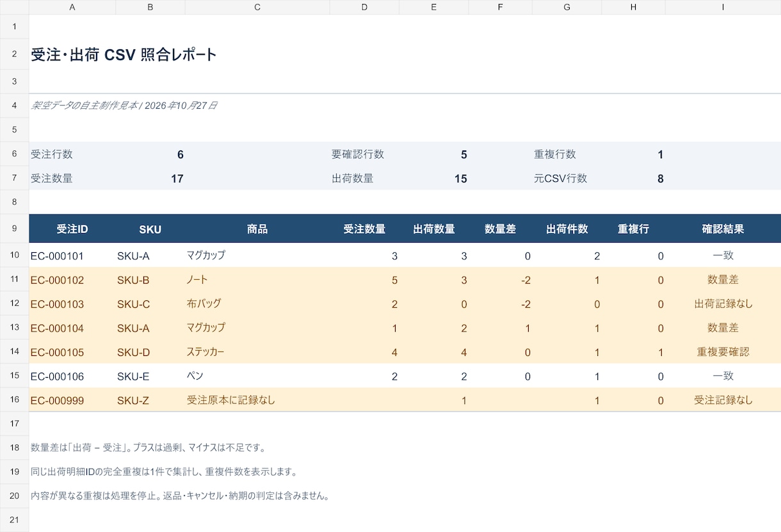Screen dimensions: 781x532
Task: Select the 受注原本に記録なし cell
Action: tap(257, 400)
